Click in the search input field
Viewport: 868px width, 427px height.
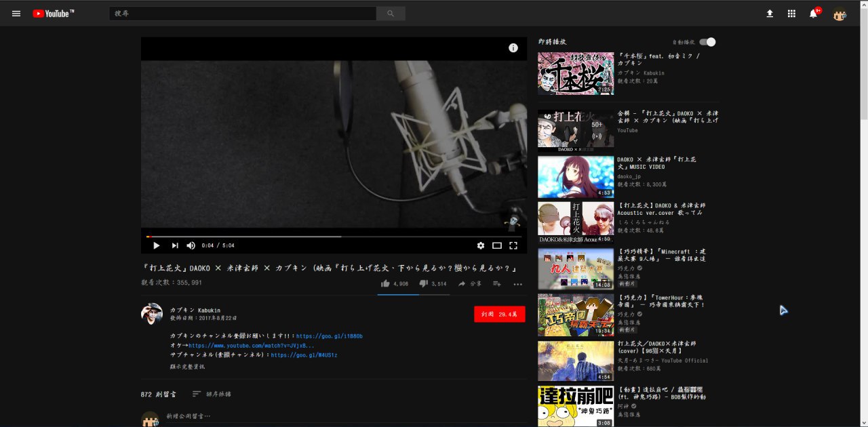pos(242,14)
